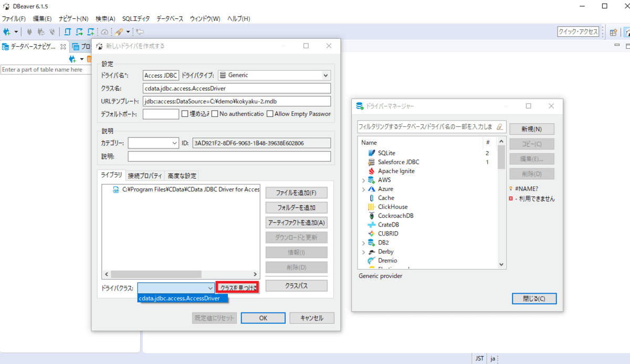
Task: Clear filter with eraser icon in Driver Manager
Action: tap(500, 126)
